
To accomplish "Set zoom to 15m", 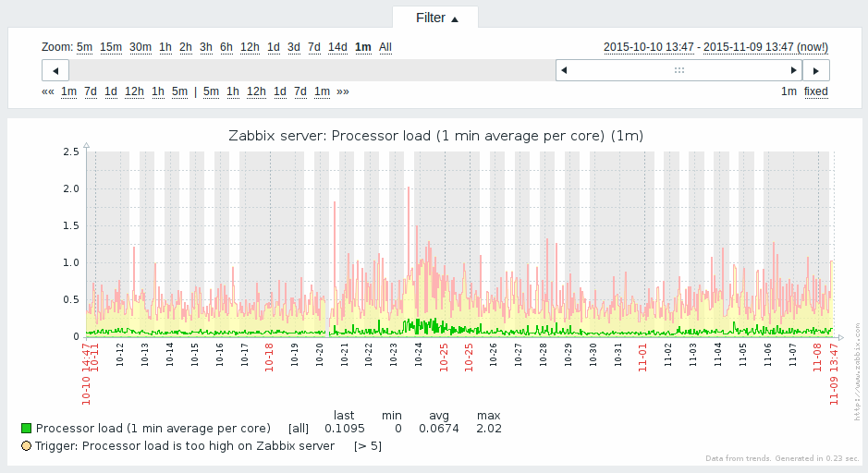I will [111, 47].
